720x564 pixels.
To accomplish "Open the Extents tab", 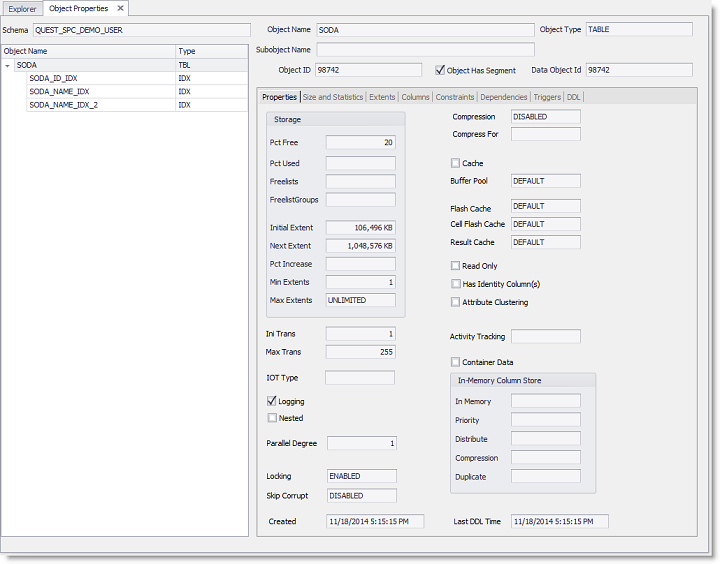I will (382, 97).
